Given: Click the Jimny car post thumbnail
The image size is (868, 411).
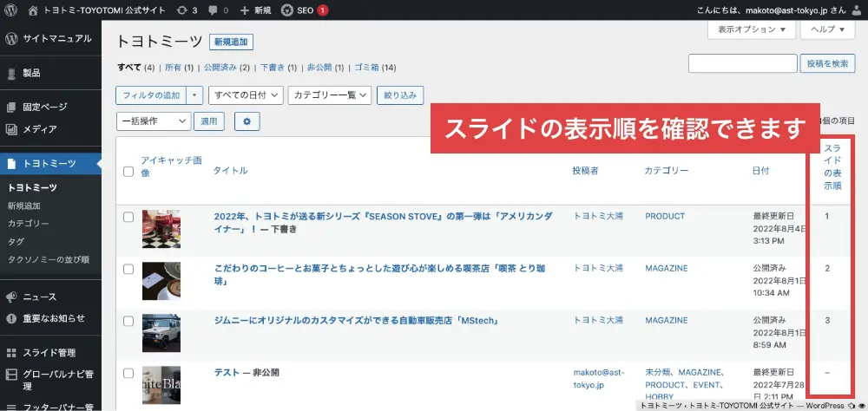Looking at the screenshot, I should click(x=161, y=333).
